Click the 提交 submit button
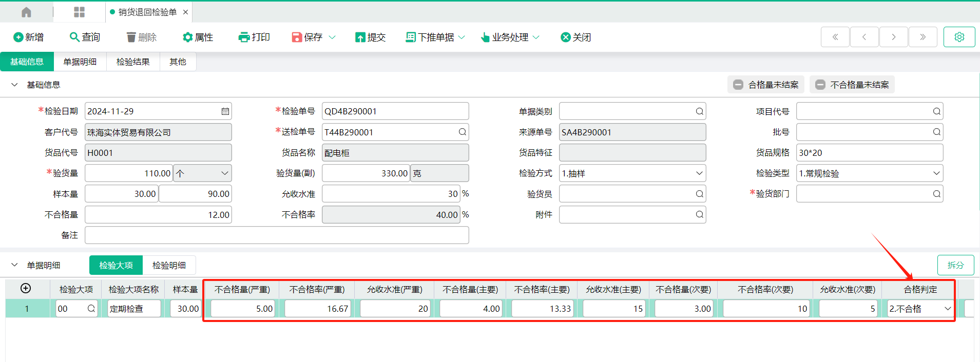Screen dimensions: 980x362 [370, 37]
